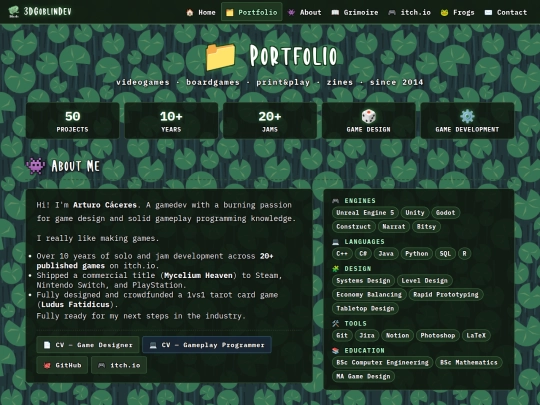Select the Python language tag
The height and width of the screenshot is (405, 540).
pyautogui.click(x=416, y=253)
